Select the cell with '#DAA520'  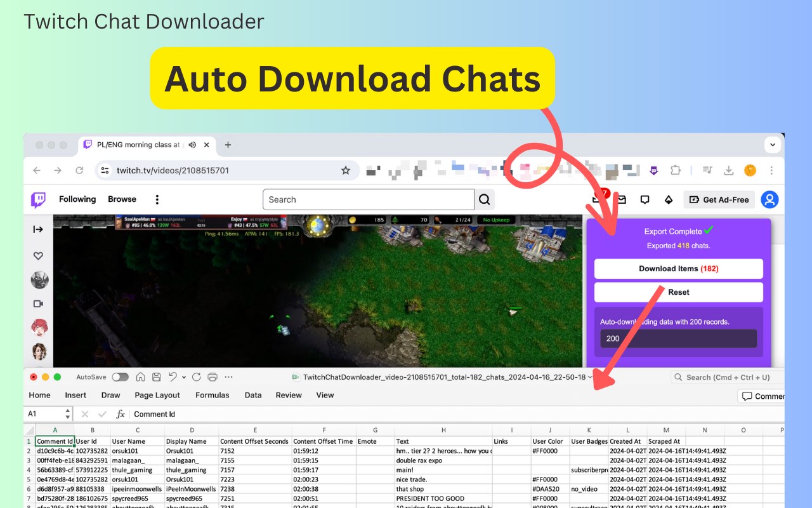click(550, 490)
